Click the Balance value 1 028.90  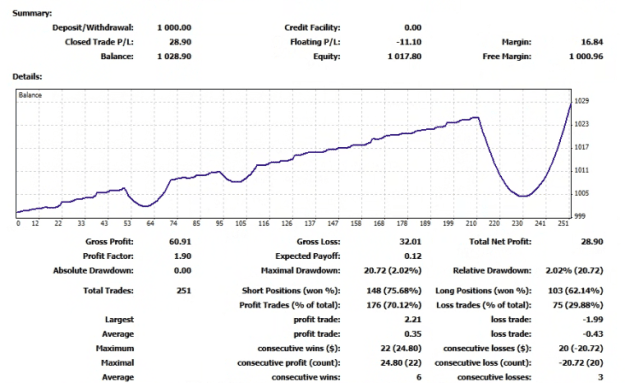(x=174, y=56)
